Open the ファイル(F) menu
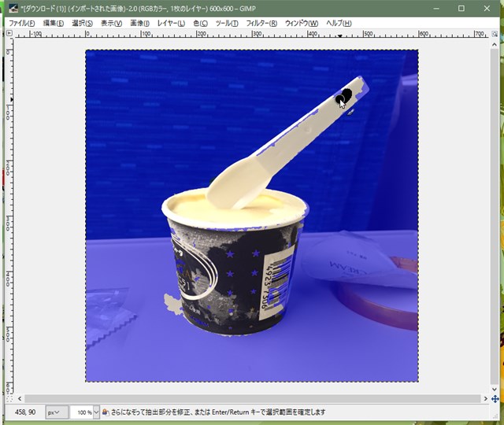504x425 pixels. pyautogui.click(x=21, y=23)
